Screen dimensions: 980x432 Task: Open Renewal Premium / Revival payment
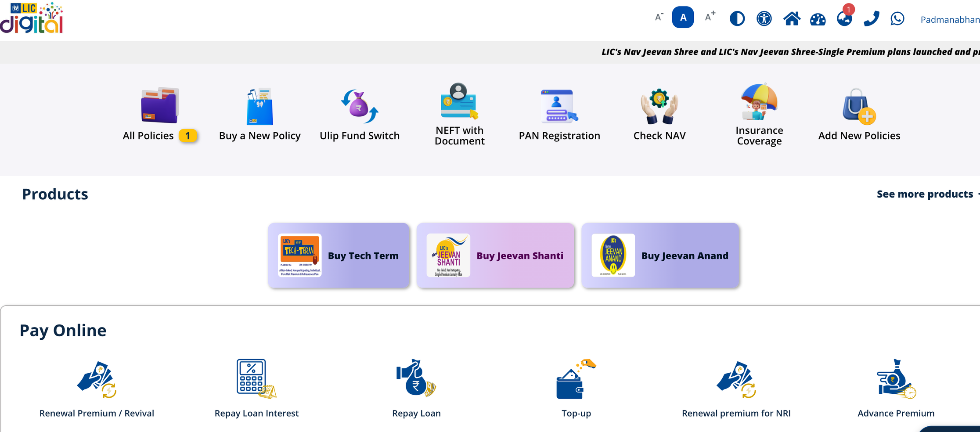point(97,388)
